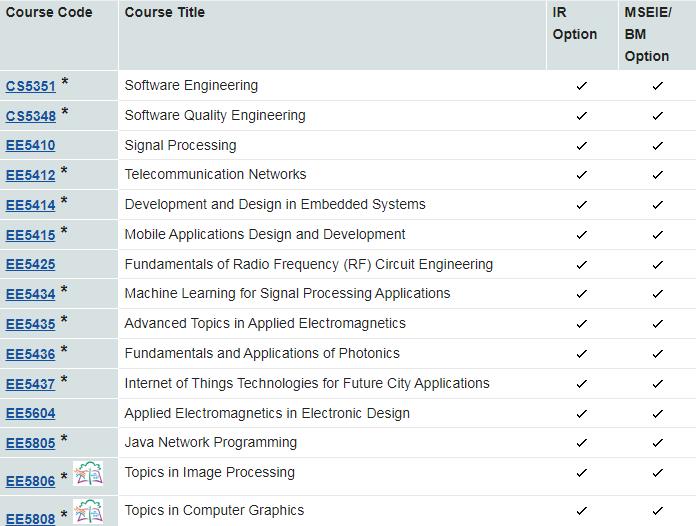The image size is (696, 526).
Task: Open the CS5348 course link
Action: pyautogui.click(x=31, y=116)
